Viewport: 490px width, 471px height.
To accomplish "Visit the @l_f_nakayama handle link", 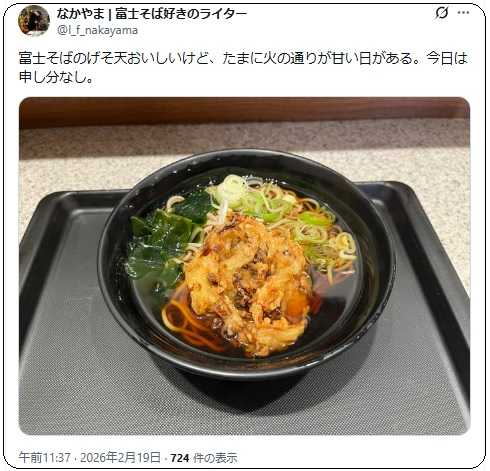I will pos(97,30).
